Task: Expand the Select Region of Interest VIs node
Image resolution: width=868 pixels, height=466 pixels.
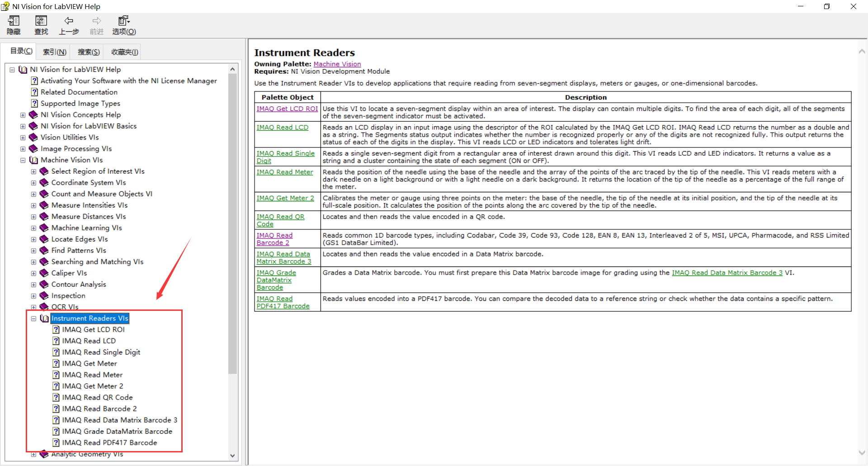Action: pos(33,171)
